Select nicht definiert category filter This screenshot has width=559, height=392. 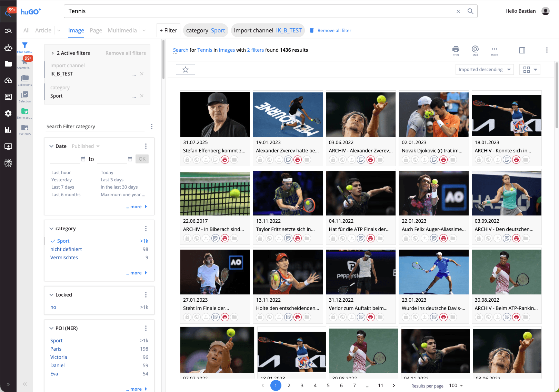pyautogui.click(x=66, y=249)
